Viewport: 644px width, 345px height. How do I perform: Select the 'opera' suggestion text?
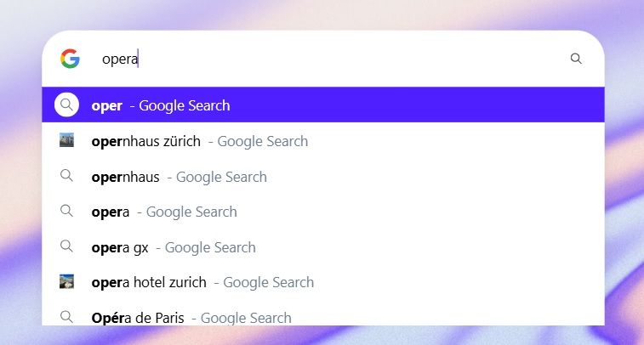click(111, 212)
